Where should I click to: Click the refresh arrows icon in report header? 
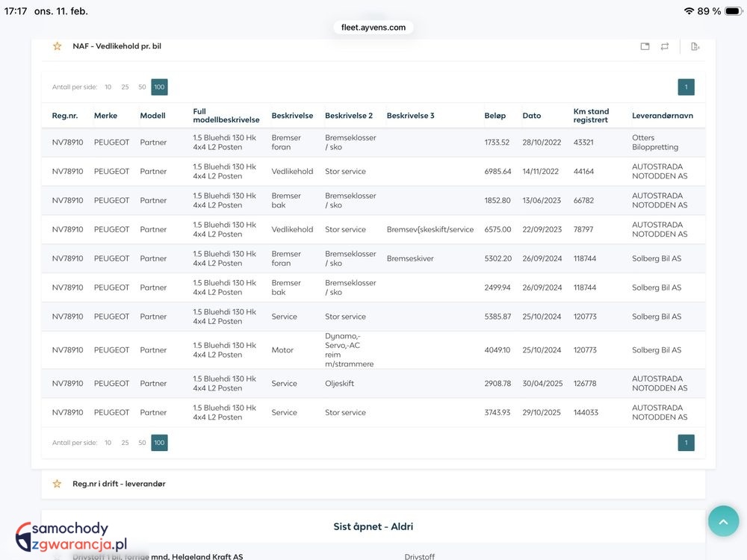pos(664,46)
